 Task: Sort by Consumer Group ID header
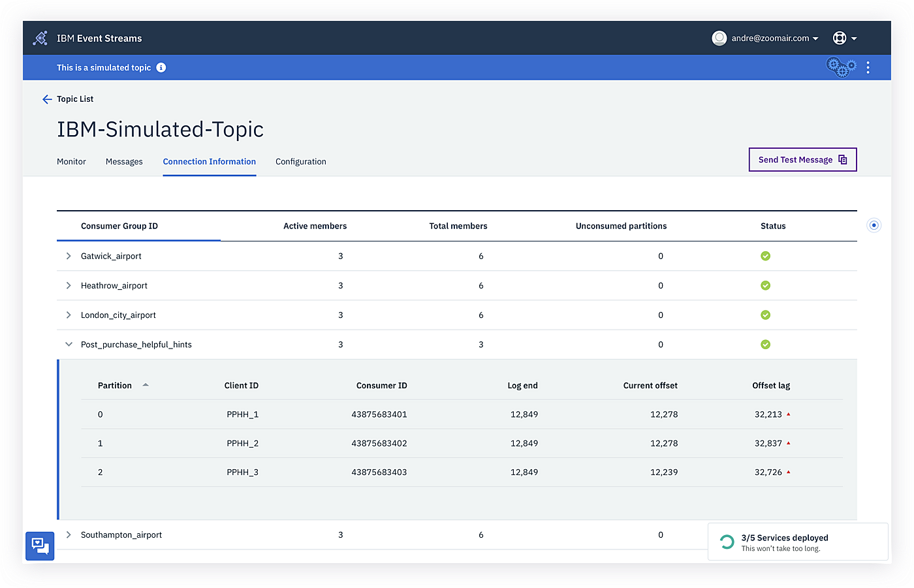(119, 226)
